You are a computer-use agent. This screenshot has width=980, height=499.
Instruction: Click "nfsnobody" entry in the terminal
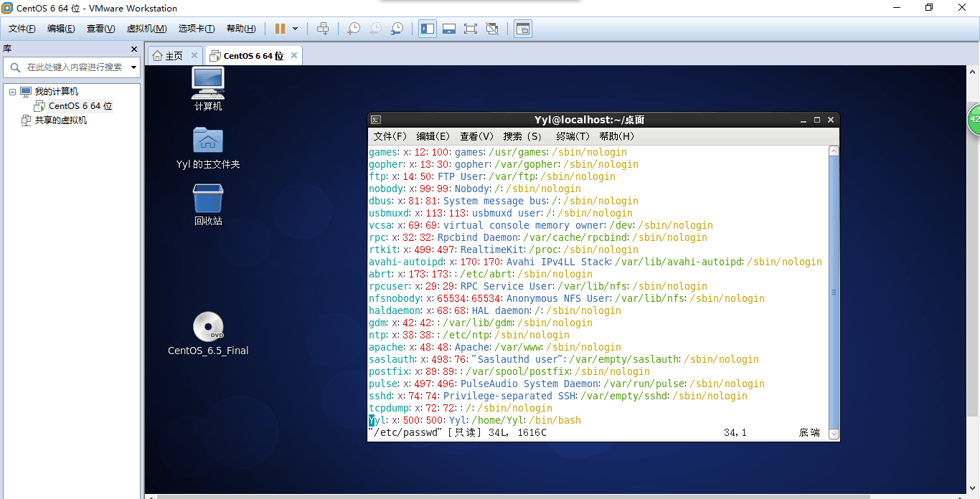tap(395, 298)
